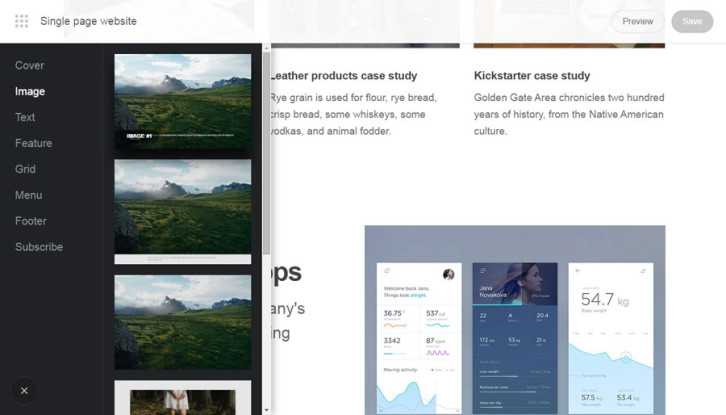Open the Text block category
Viewport: 726px width, 415px height.
[25, 117]
